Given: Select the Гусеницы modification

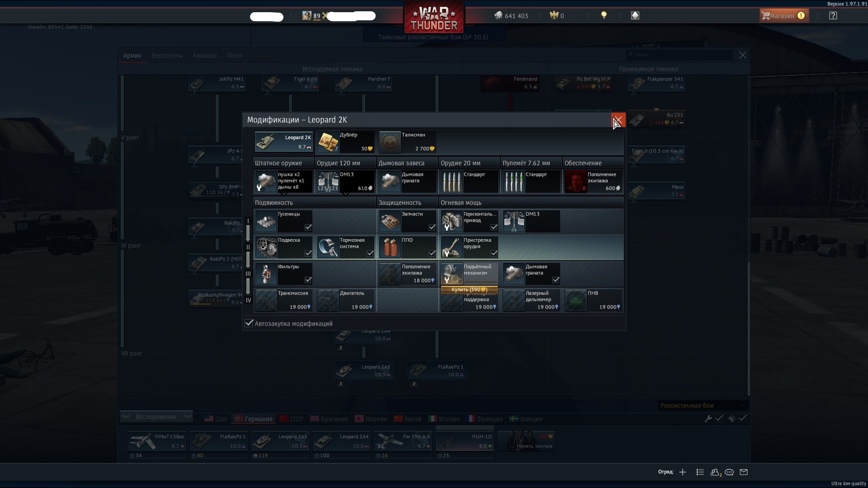Looking at the screenshot, I should [x=283, y=221].
